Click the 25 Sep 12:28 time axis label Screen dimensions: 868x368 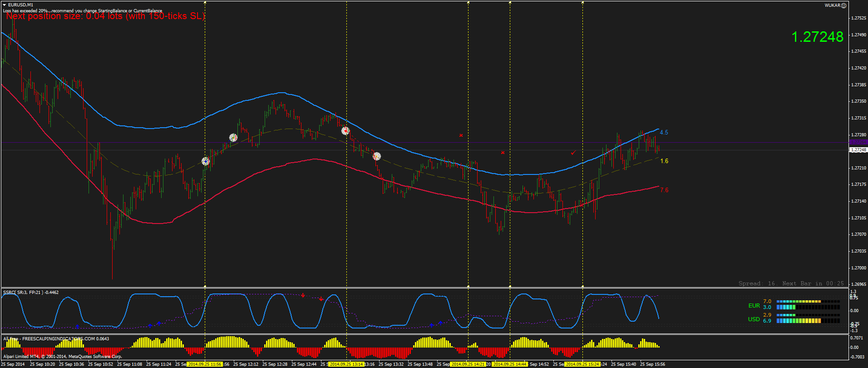tap(275, 364)
